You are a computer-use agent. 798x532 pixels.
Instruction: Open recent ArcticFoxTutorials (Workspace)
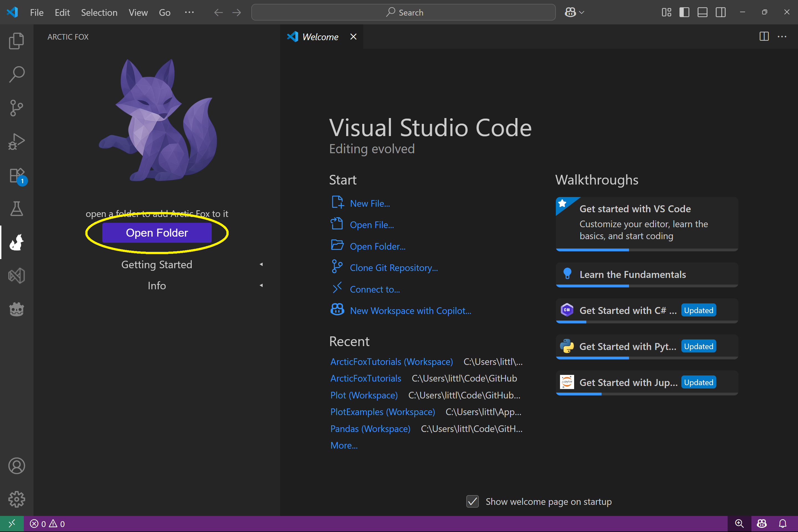[x=392, y=362]
